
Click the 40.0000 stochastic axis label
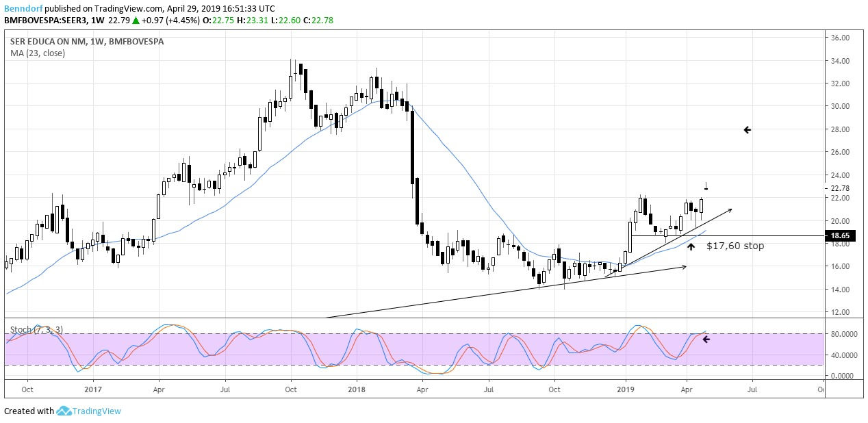[x=843, y=355]
